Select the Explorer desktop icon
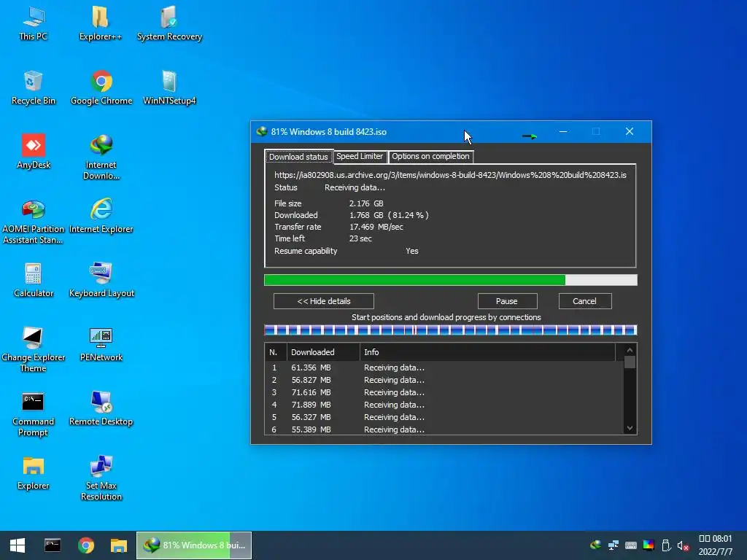The width and height of the screenshot is (747, 560). 34,474
